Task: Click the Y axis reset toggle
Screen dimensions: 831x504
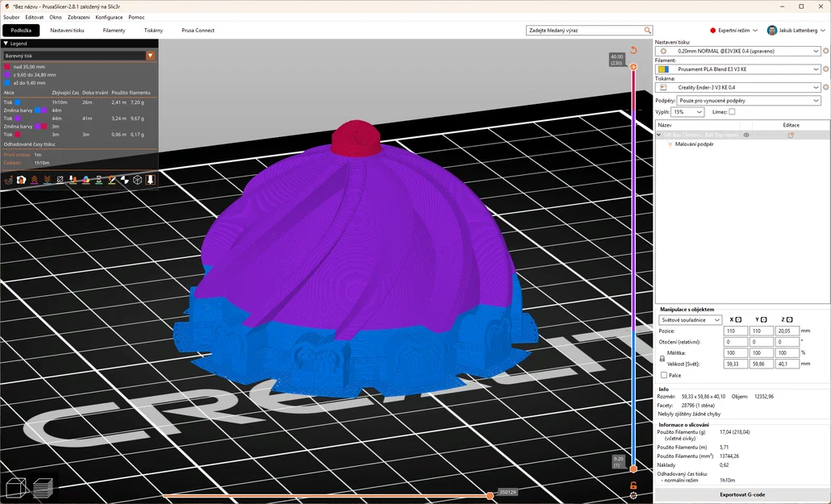Action: (764, 319)
